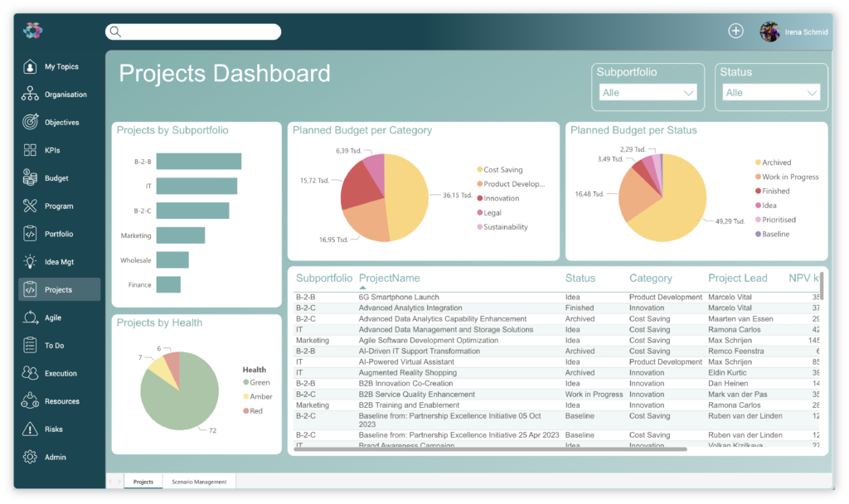Viewport: 849px width, 504px height.
Task: Expand the Subportfolio filter dropdown
Action: click(x=648, y=93)
